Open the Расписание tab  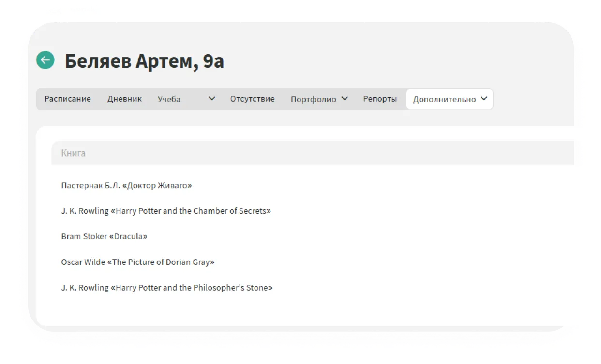68,99
